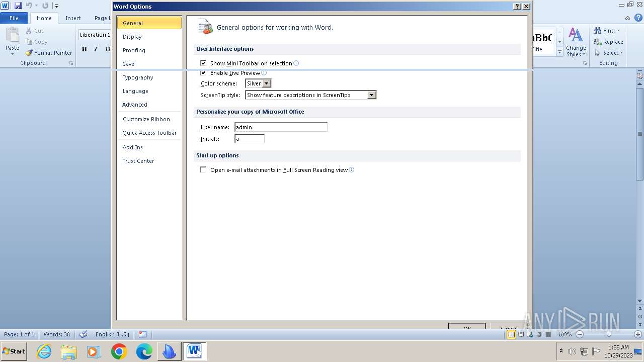Click Help button in Word Options title bar
The width and height of the screenshot is (644, 362).
point(517,7)
